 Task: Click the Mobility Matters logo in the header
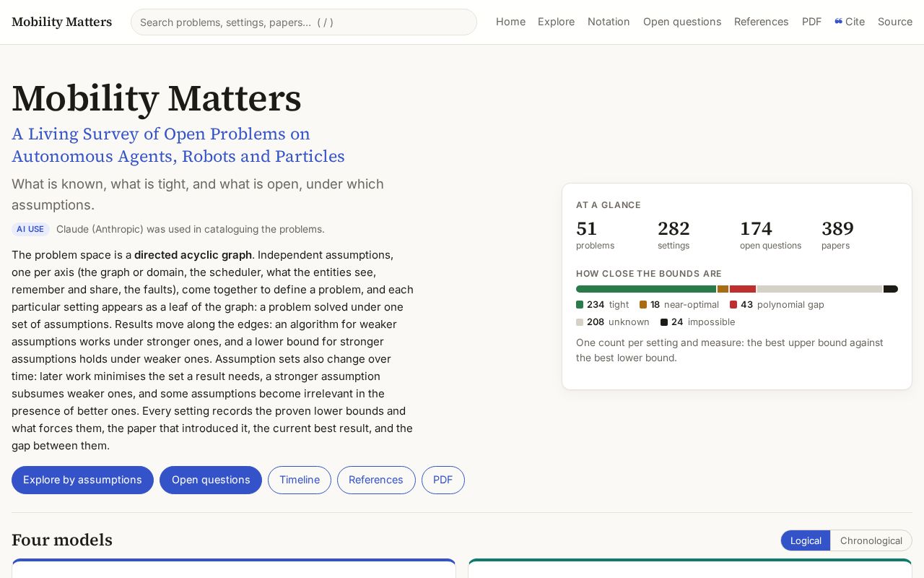tap(62, 22)
